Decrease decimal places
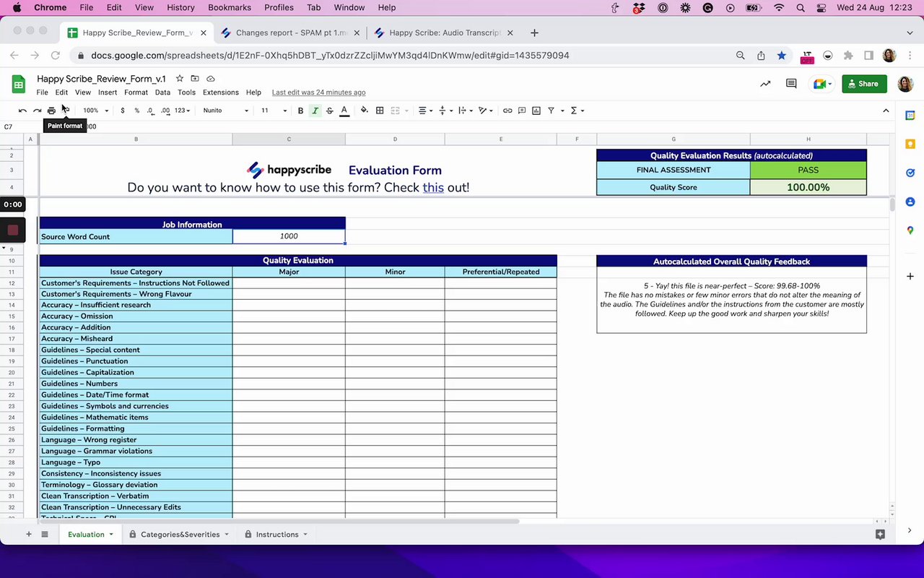Image resolution: width=924 pixels, height=578 pixels. 150,111
